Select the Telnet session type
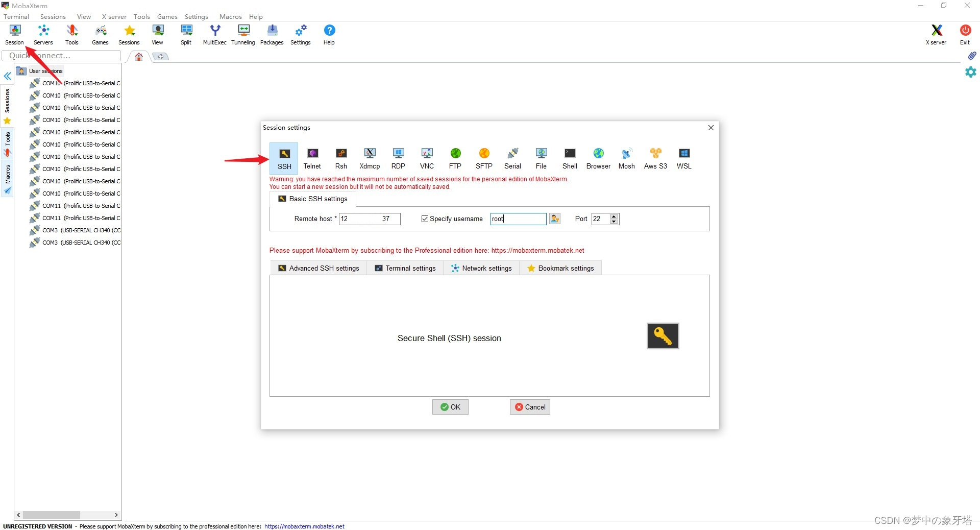The width and height of the screenshot is (980, 530). [x=312, y=159]
